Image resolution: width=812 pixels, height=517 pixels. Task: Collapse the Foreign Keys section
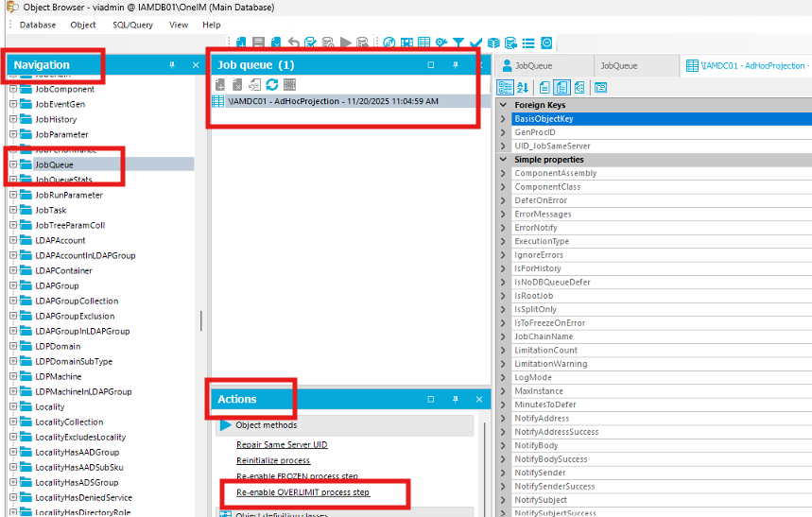[x=503, y=105]
